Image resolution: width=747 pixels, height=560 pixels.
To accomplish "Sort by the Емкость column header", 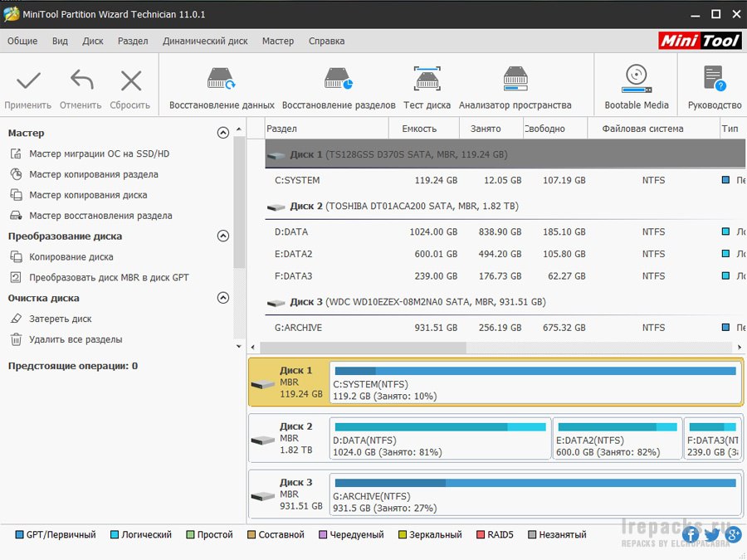I will click(424, 129).
